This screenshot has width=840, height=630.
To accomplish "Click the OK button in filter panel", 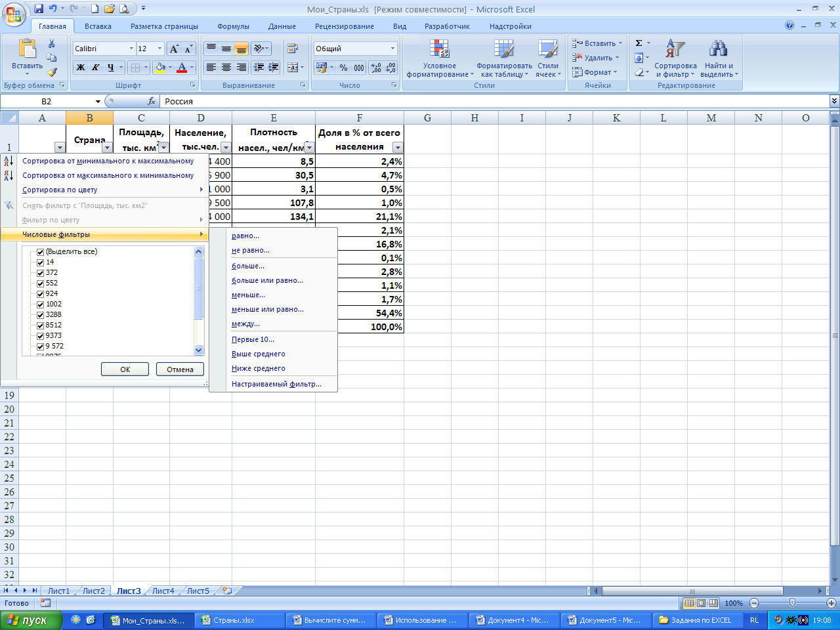I will tap(125, 369).
